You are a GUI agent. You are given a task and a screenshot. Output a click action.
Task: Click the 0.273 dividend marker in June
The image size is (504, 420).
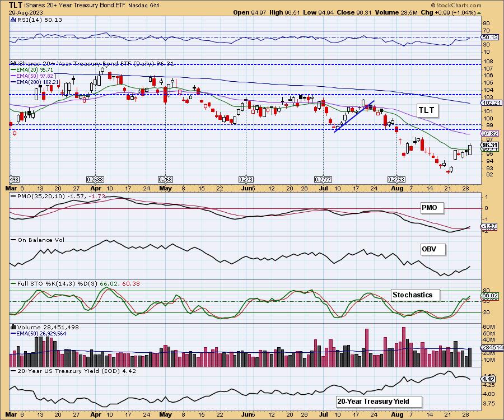coord(246,179)
